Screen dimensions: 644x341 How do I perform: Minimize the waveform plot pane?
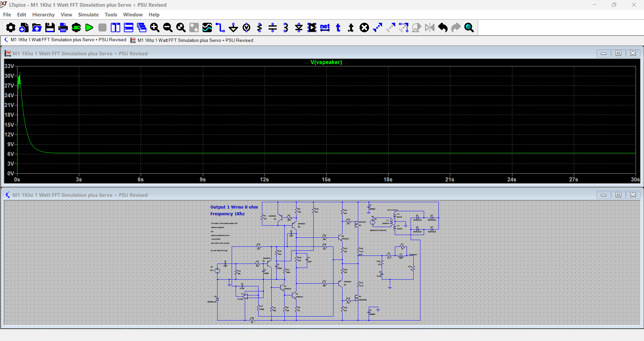click(603, 53)
